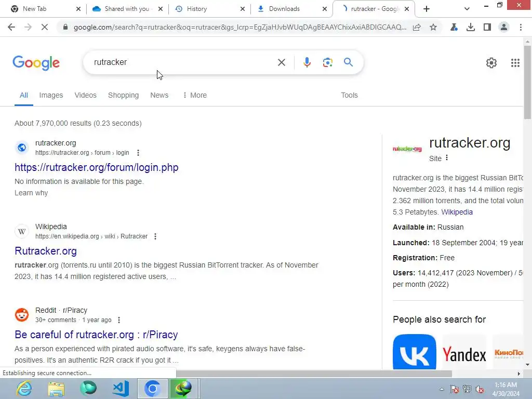Open the Rutracker.org Wikipedia result
The height and width of the screenshot is (399, 532).
tap(46, 251)
